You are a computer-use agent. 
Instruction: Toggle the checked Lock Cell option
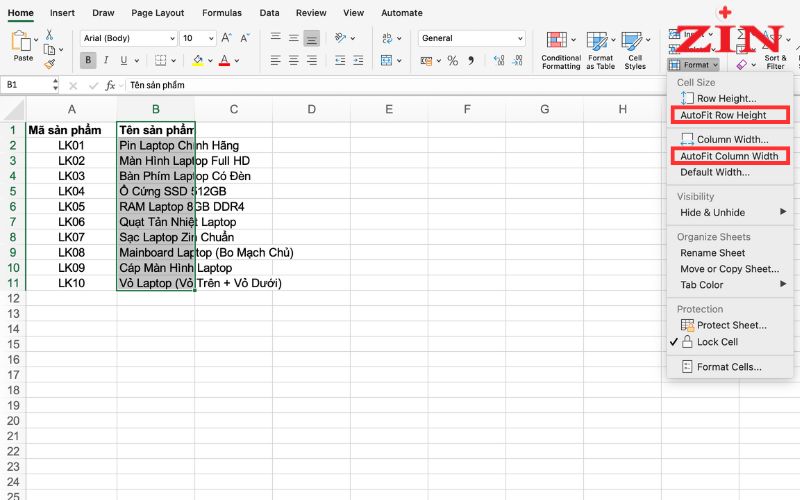[x=730, y=342]
